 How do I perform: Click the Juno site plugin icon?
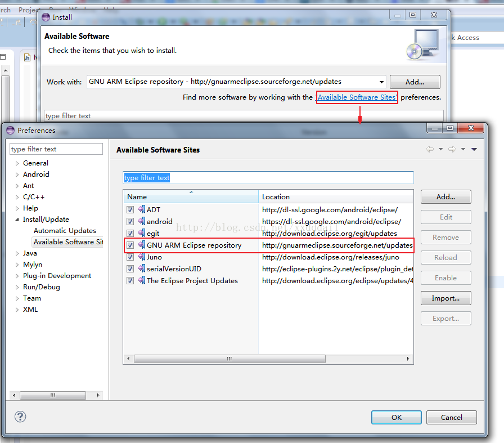click(x=141, y=257)
